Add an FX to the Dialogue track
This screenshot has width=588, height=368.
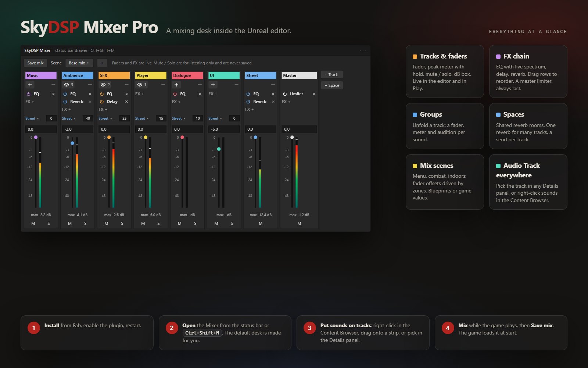(176, 102)
